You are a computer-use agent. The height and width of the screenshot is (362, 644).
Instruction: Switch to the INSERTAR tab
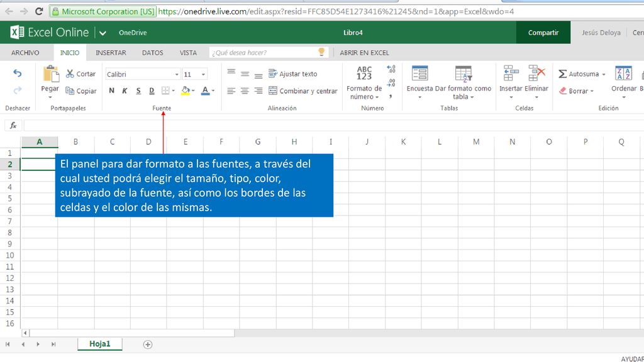click(111, 53)
